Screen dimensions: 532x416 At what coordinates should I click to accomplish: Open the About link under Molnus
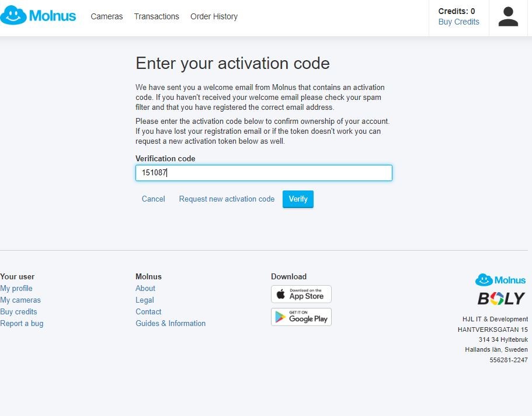(x=145, y=288)
